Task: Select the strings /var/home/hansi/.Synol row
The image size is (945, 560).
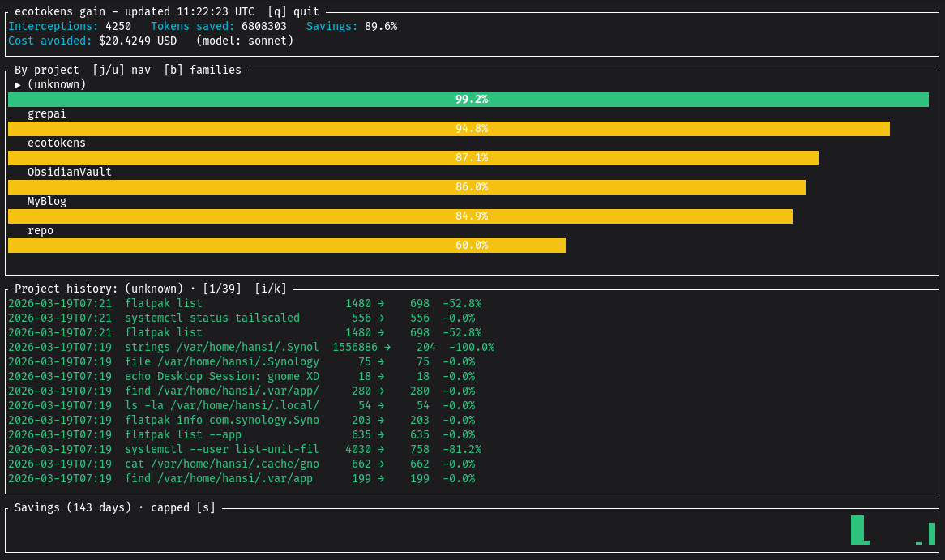Action: (251, 347)
